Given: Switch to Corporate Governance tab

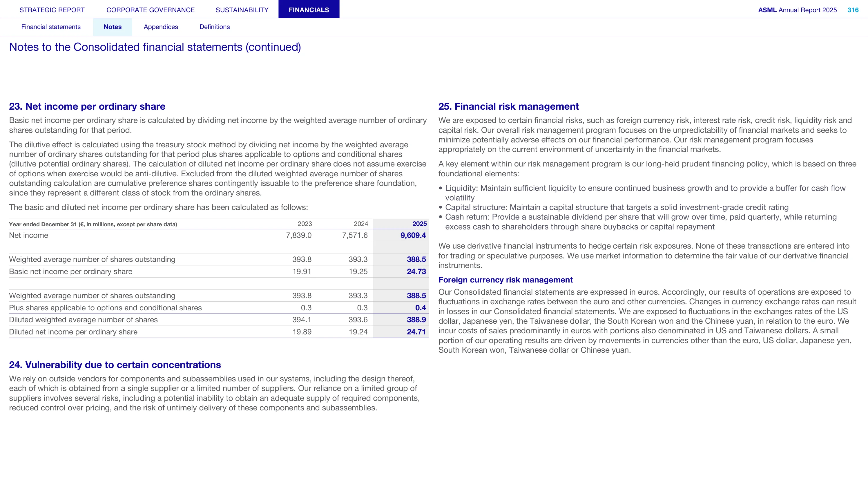Looking at the screenshot, I should click(x=150, y=10).
